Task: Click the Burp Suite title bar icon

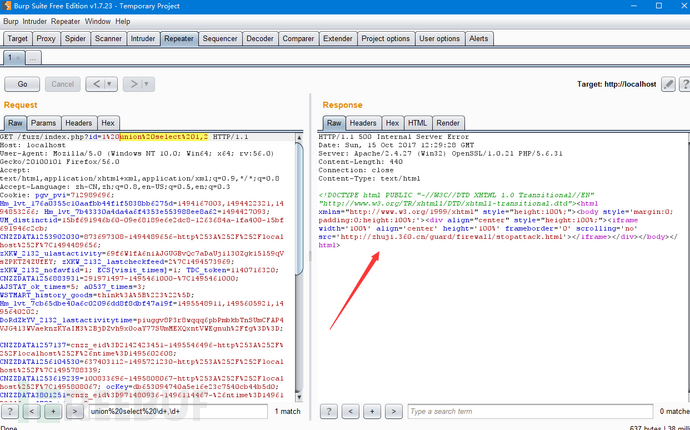Action: pos(6,6)
